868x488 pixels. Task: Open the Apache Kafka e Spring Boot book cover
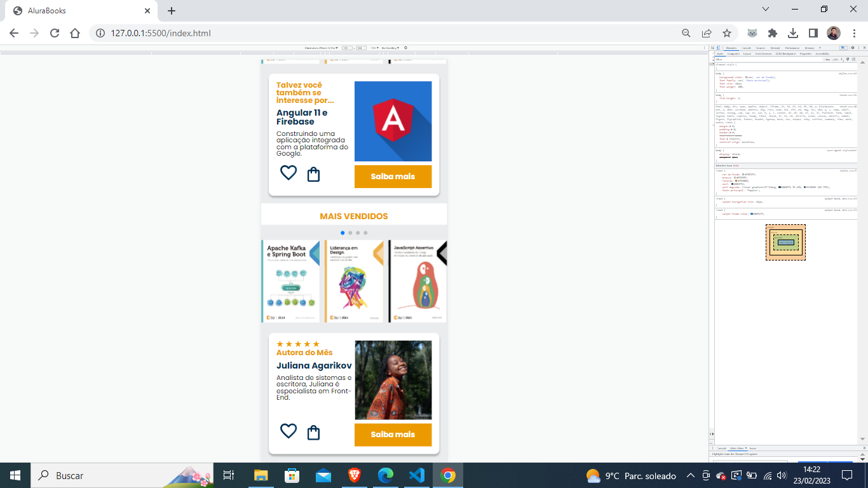tap(290, 281)
